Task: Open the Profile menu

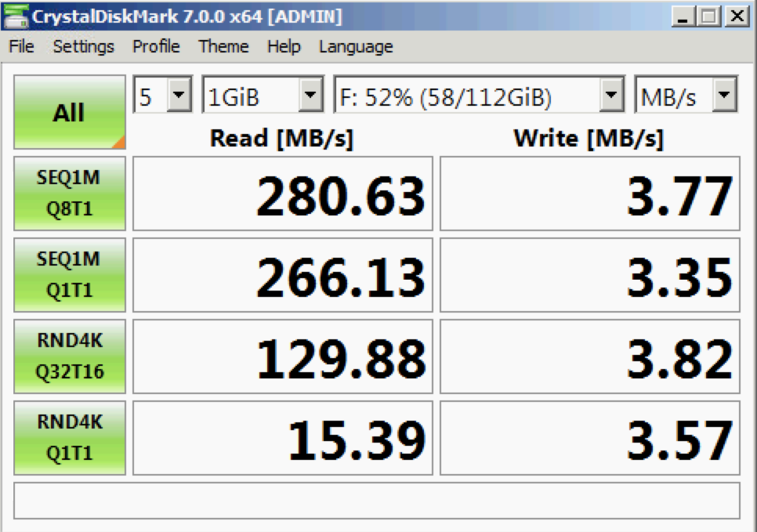Action: (x=156, y=46)
